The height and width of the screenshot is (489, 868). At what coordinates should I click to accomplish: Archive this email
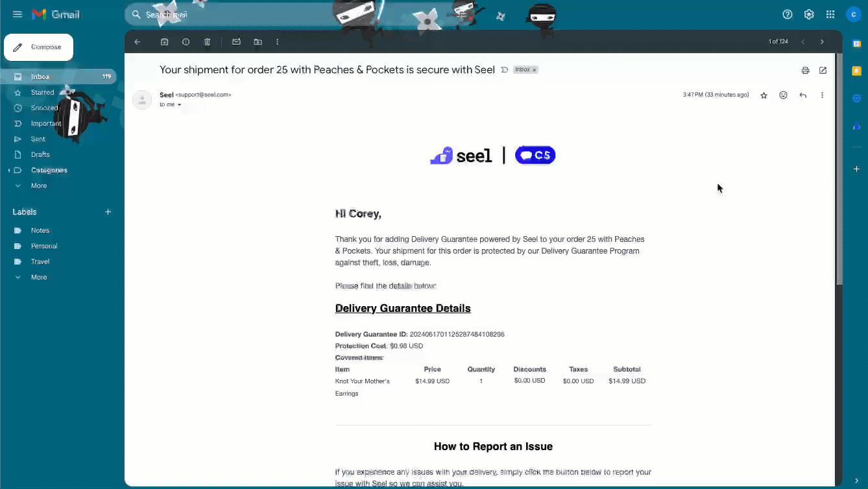point(165,42)
